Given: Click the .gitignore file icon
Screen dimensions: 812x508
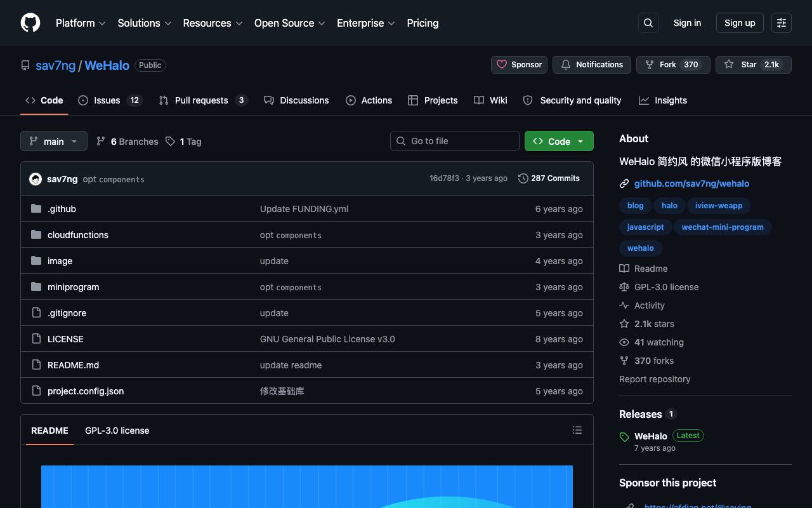Looking at the screenshot, I should 36,312.
